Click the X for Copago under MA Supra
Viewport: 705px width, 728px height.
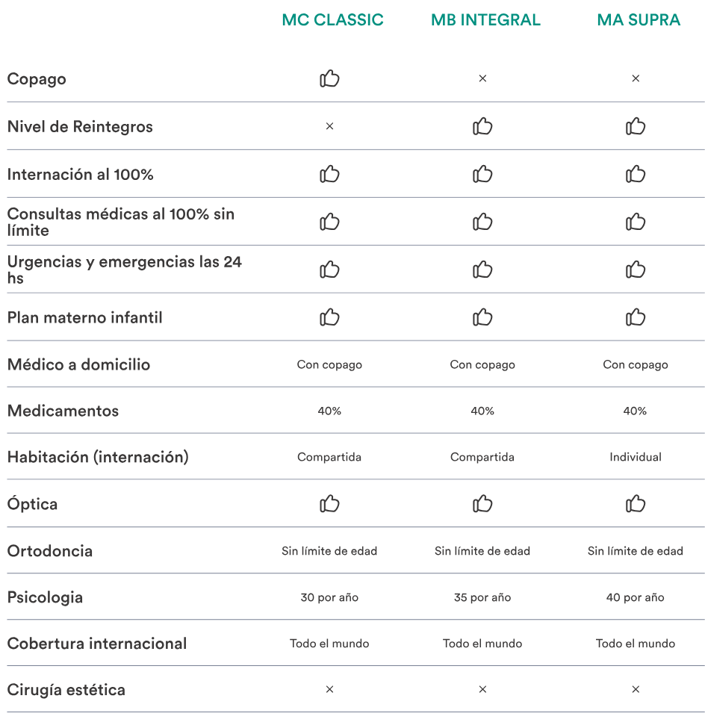click(636, 78)
